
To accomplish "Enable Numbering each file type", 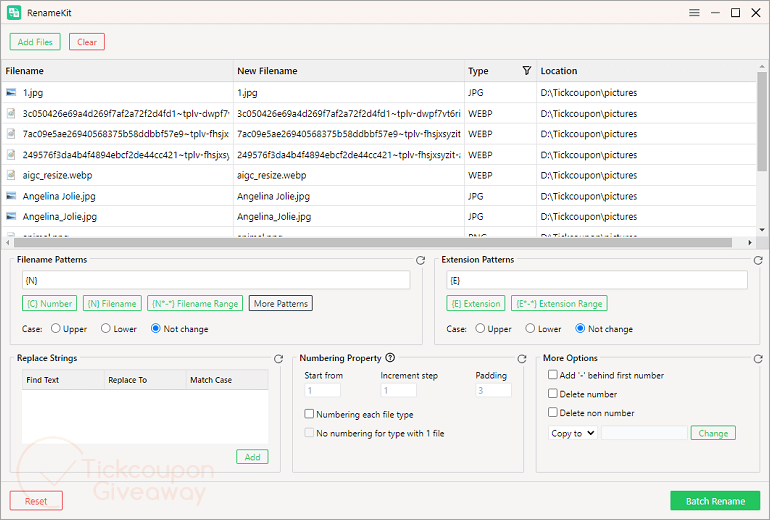I will 309,414.
